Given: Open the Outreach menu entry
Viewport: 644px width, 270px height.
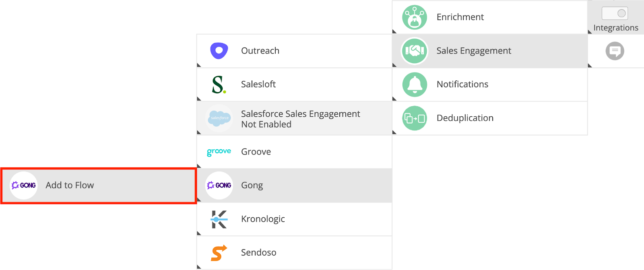Looking at the screenshot, I should [294, 51].
